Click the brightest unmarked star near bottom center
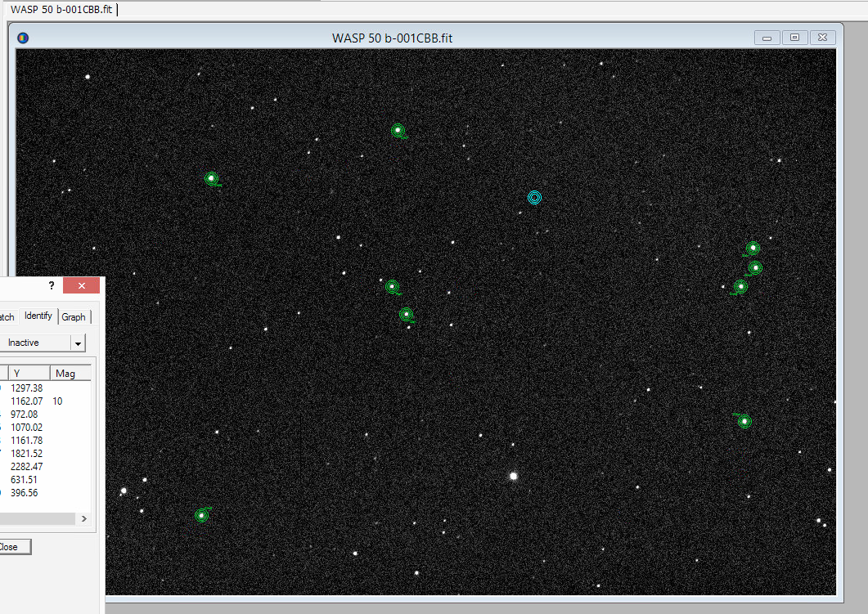Viewport: 868px width, 614px height. click(x=514, y=475)
